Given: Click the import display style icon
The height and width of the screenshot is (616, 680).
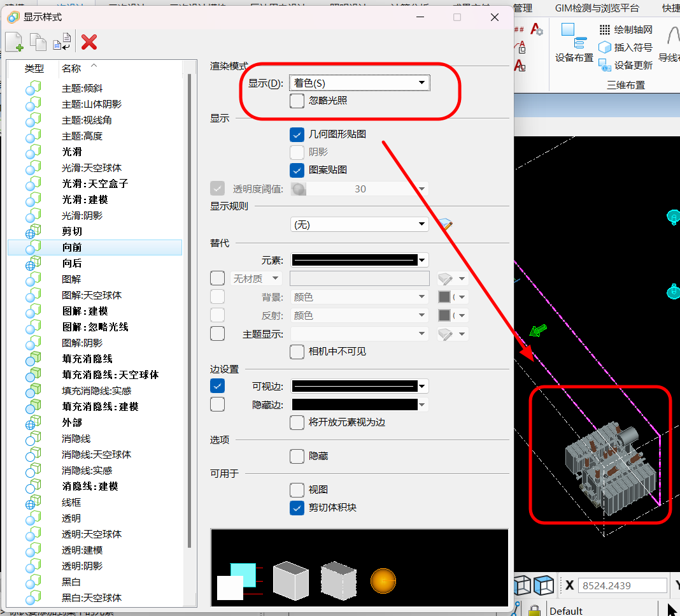Looking at the screenshot, I should pyautogui.click(x=62, y=41).
